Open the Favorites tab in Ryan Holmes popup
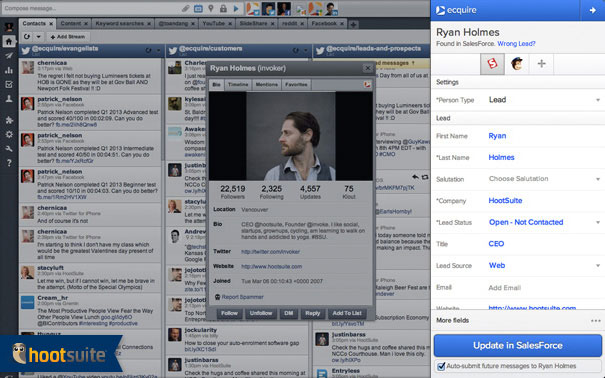The image size is (605, 378). [x=296, y=84]
